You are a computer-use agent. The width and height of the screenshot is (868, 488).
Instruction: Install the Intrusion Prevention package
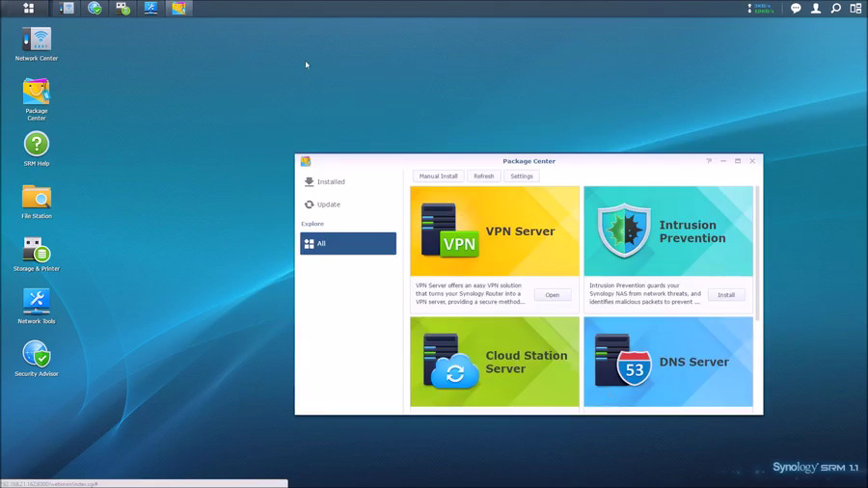coord(725,295)
